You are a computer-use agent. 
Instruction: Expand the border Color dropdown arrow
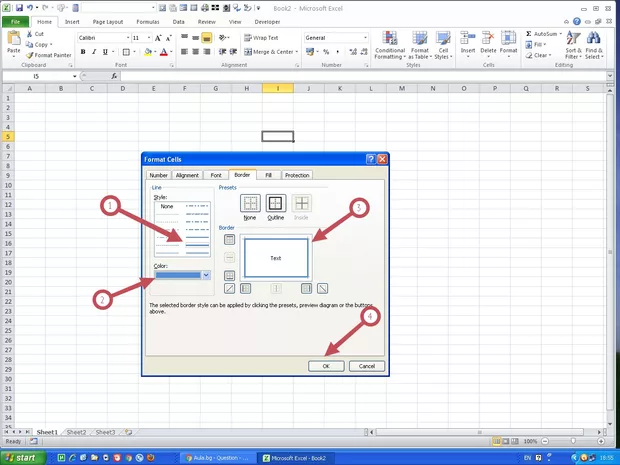[x=206, y=274]
